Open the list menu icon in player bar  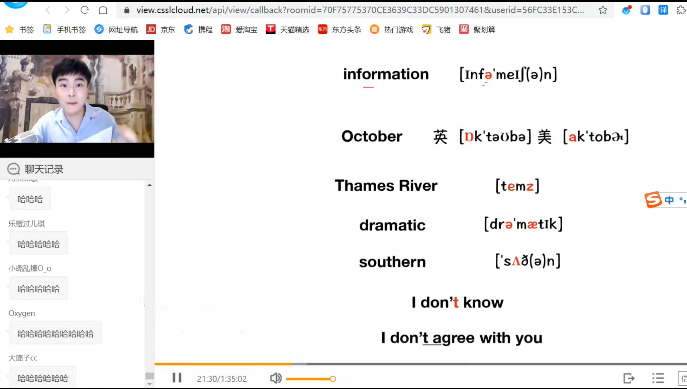tap(658, 378)
